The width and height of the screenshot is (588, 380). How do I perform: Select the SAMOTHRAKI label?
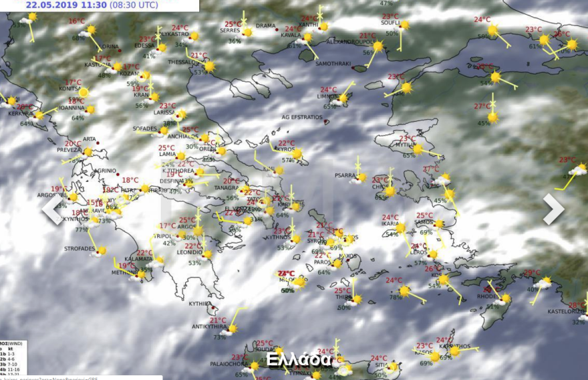pyautogui.click(x=333, y=64)
